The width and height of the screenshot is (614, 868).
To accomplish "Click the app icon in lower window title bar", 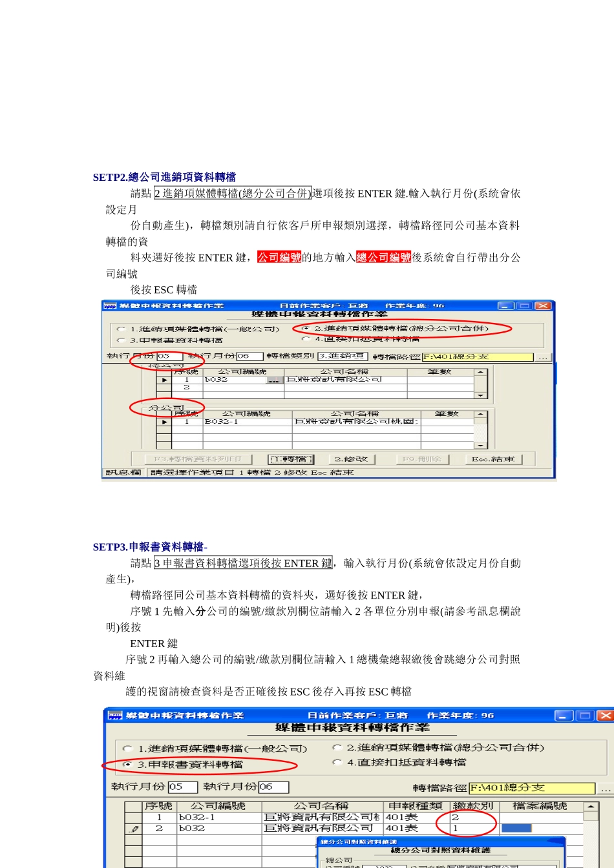I will [x=115, y=715].
